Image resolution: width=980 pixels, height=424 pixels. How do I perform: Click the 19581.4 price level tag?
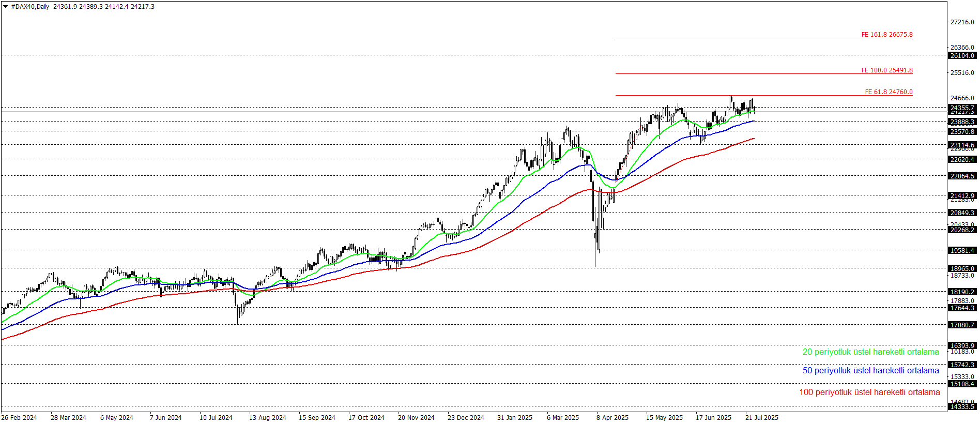tap(962, 251)
